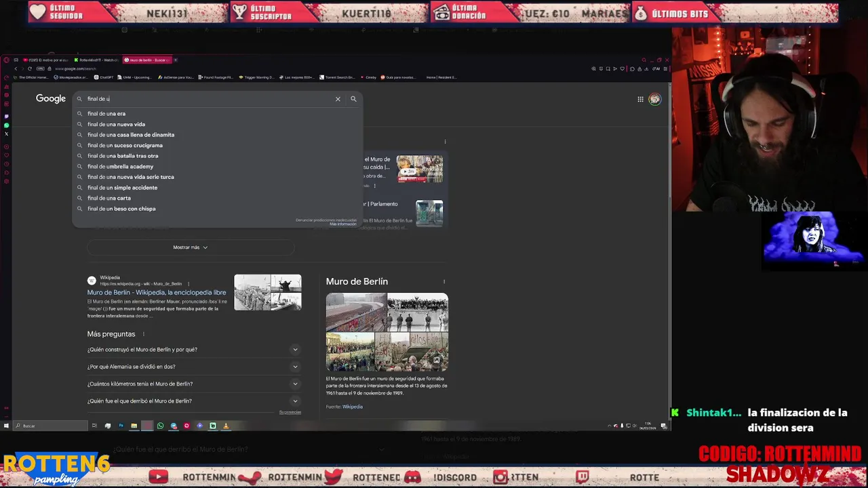Open File Explorer from the taskbar
Viewport: 868px width, 488px height.
tap(134, 426)
